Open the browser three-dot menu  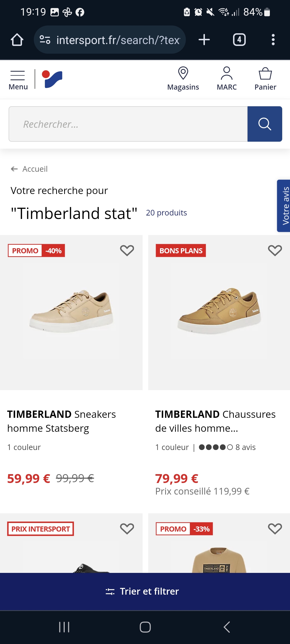pos(273,40)
